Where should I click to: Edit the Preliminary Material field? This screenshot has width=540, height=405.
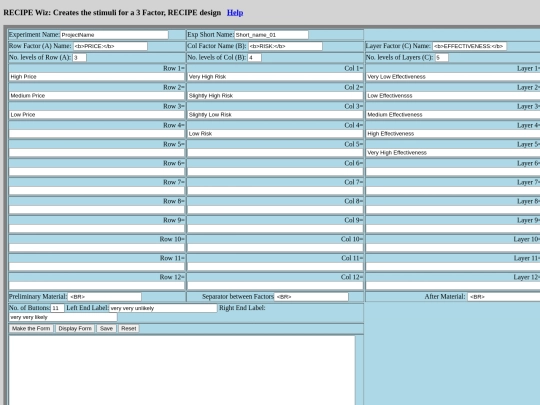click(104, 297)
